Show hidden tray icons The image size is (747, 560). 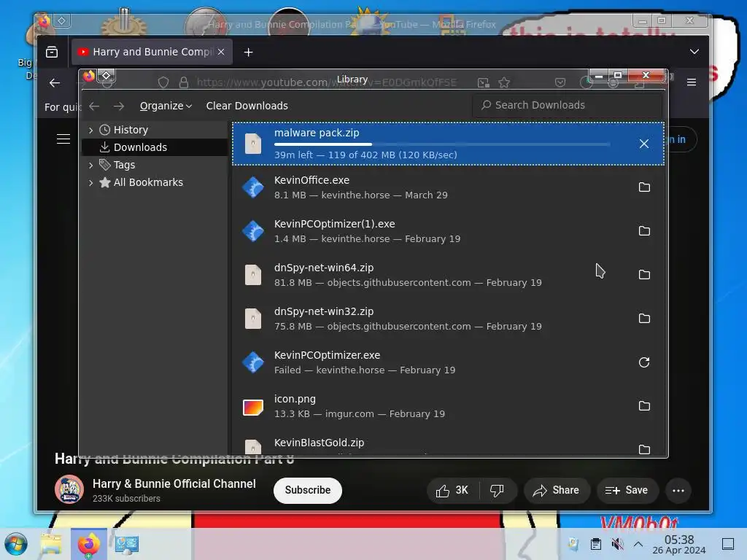point(638,544)
